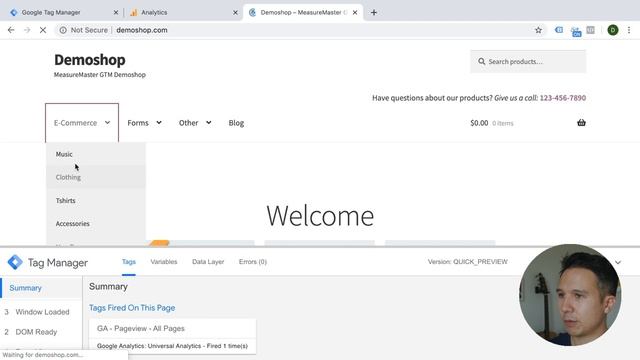Click the Not Secure site info icon
Image resolution: width=640 pixels, height=360 pixels.
63,30
